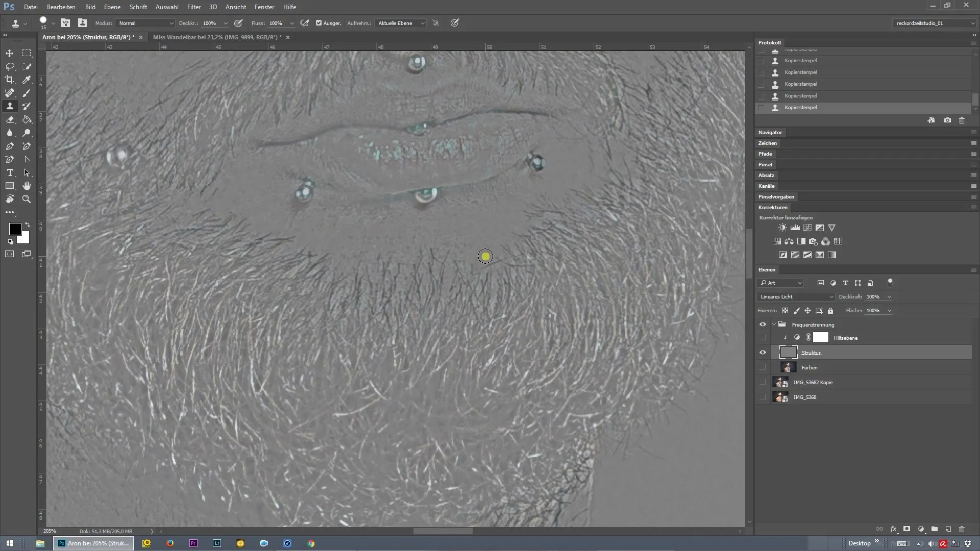
Task: Expand the Pinselvorgaben panel
Action: coord(776,196)
